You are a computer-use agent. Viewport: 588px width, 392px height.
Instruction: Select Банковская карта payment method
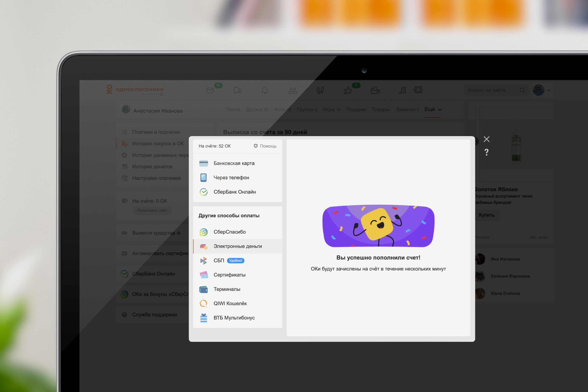click(234, 163)
